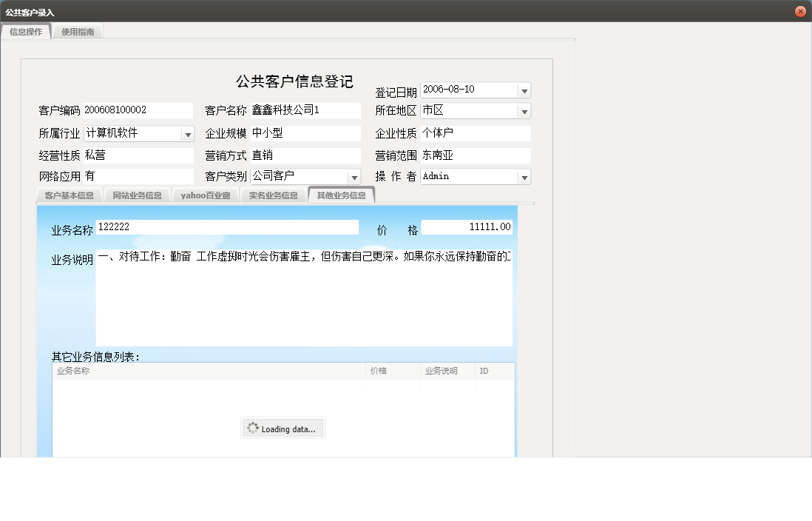Viewport: 812px width, 521px height.
Task: Sort list by 价格 column header
Action: pos(393,371)
